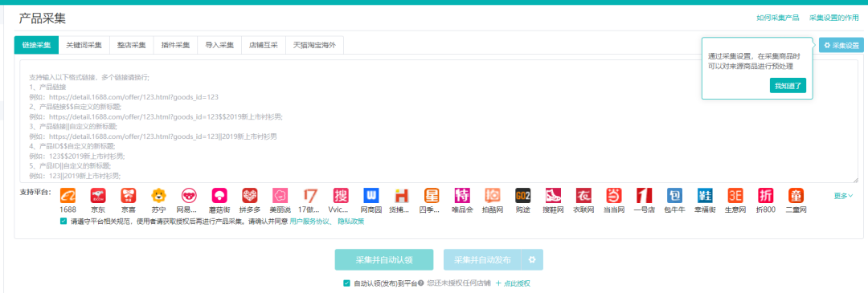The width and height of the screenshot is (868, 293).
Task: Click 点此授权 link
Action: (x=513, y=283)
